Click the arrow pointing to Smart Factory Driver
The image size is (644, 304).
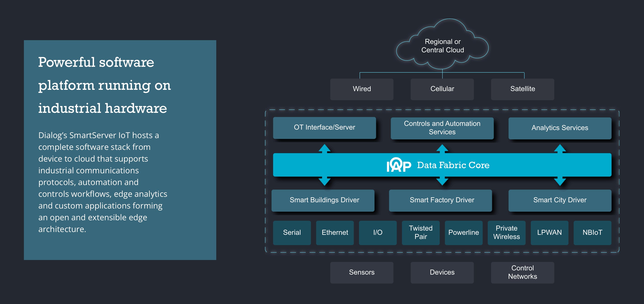(x=442, y=181)
